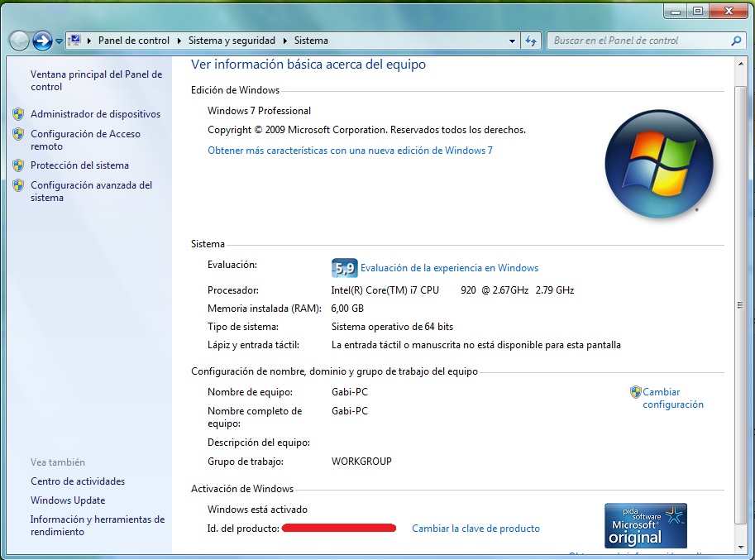The image size is (755, 560).
Task: Click the computer icon in address bar
Action: click(x=74, y=41)
